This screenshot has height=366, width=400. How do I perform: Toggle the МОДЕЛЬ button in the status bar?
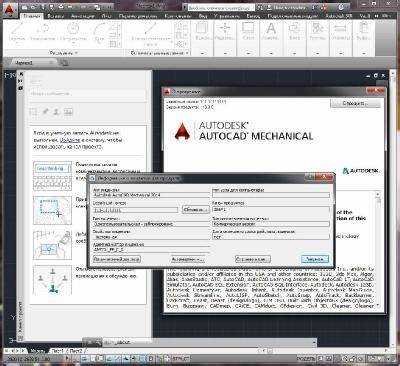[x=306, y=359]
